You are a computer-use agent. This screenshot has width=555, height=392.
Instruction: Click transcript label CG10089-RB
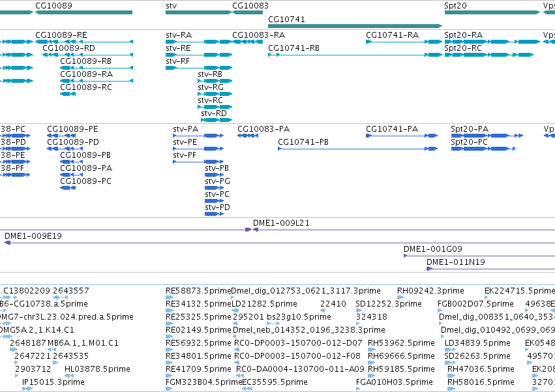85,61
